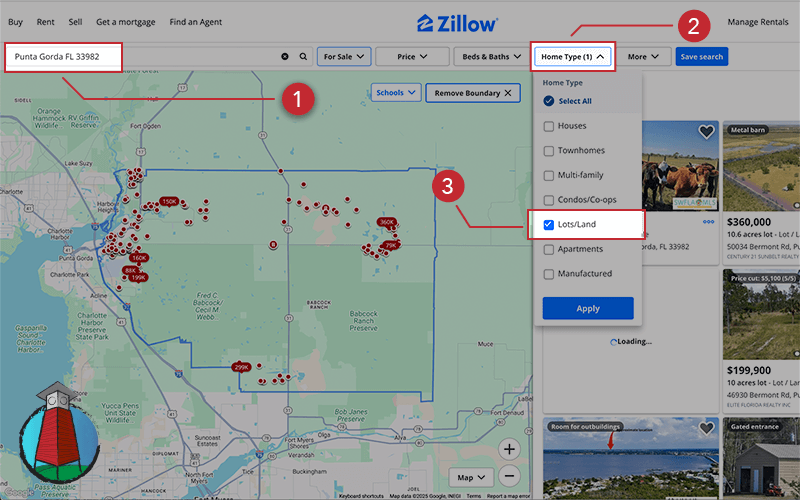Screen dimensions: 800x500
Task: Zoom in on the map
Action: (x=509, y=449)
